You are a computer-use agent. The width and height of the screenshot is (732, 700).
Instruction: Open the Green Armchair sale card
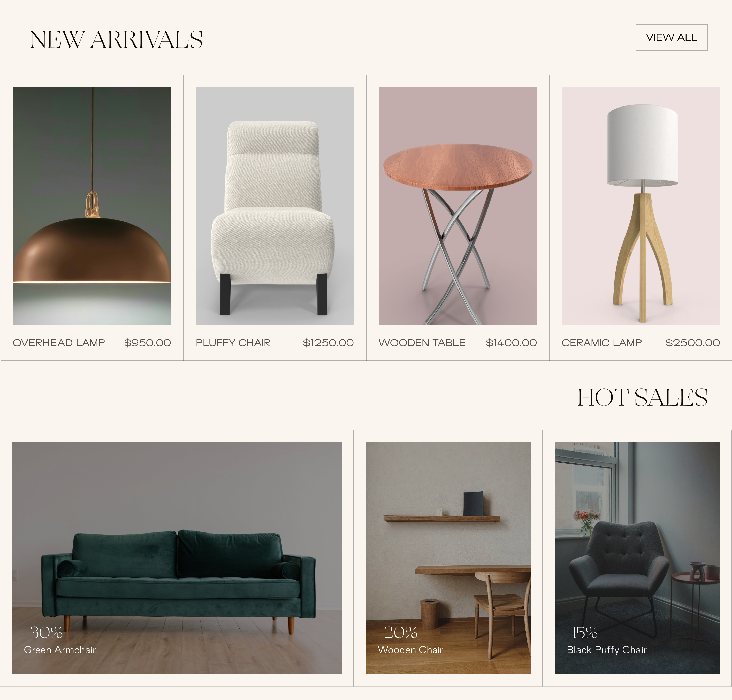177,558
